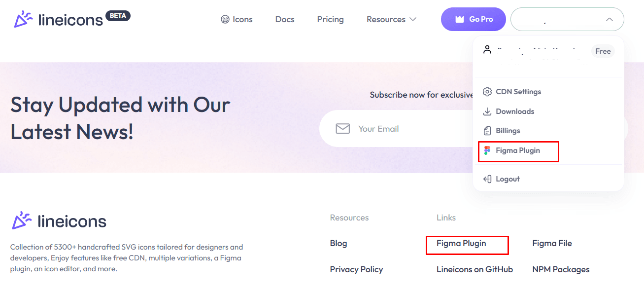The width and height of the screenshot is (644, 291).
Task: Open the Figma Plugin footer link
Action: click(461, 243)
